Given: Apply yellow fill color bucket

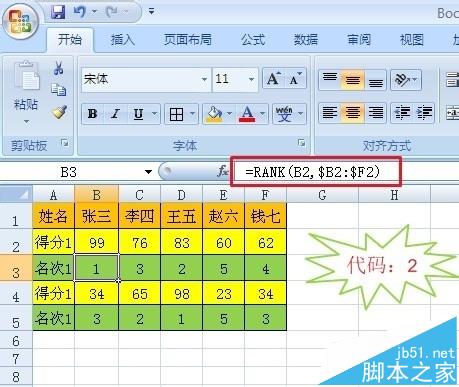Looking at the screenshot, I should coord(215,114).
